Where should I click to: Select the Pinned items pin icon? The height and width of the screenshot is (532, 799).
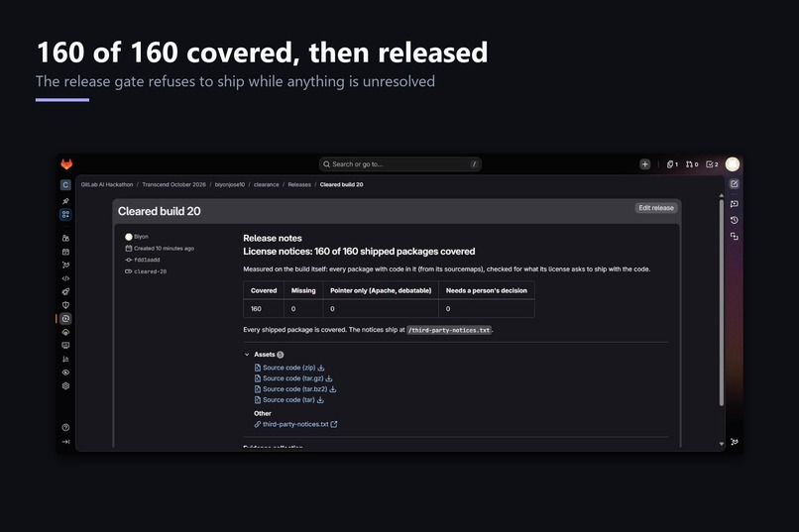click(x=65, y=201)
